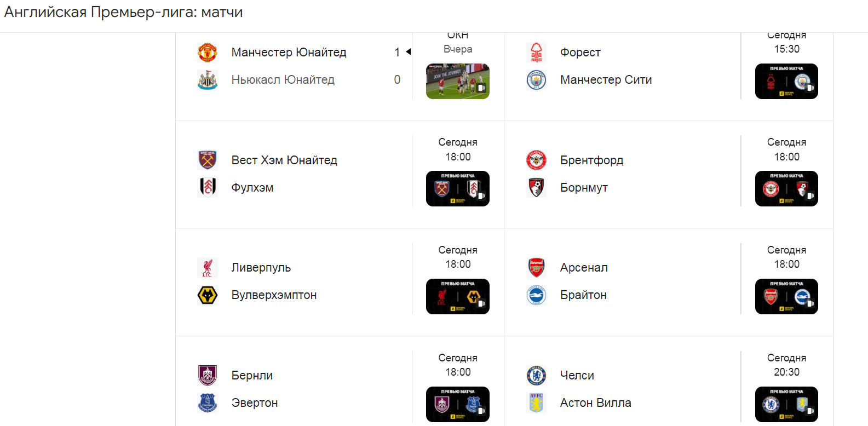Click the Manchester City club crest

(536, 80)
